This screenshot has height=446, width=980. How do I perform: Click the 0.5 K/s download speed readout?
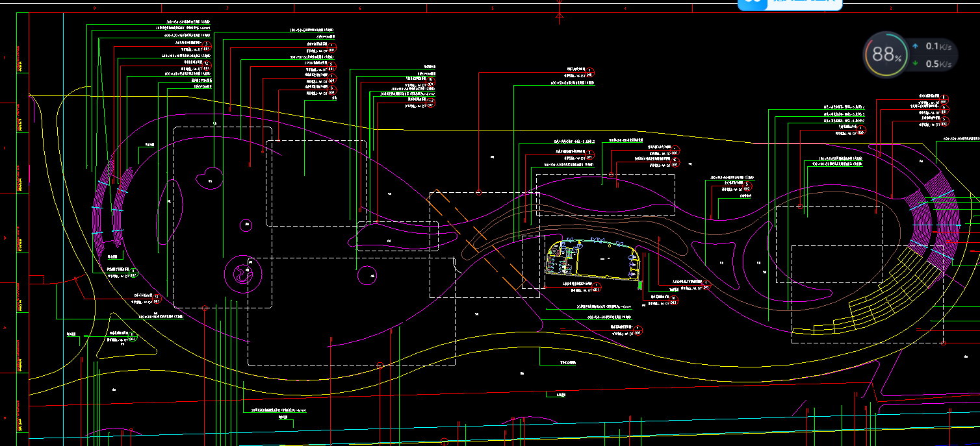click(938, 64)
